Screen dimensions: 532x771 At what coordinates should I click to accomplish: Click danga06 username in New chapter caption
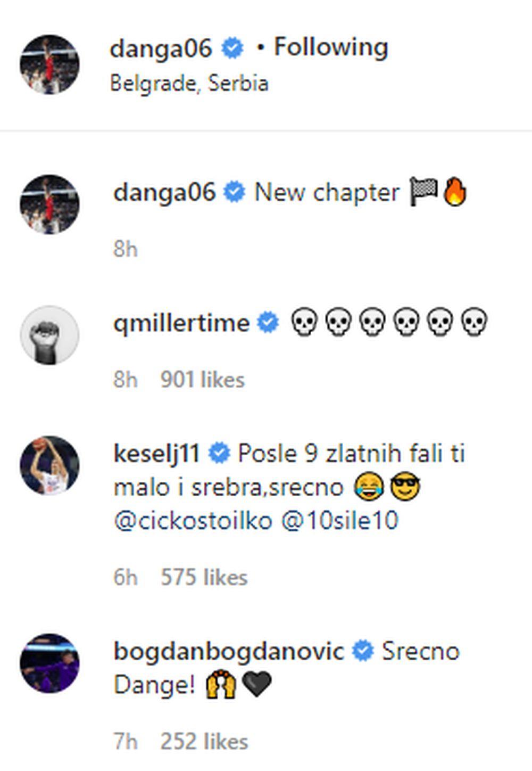tap(164, 192)
